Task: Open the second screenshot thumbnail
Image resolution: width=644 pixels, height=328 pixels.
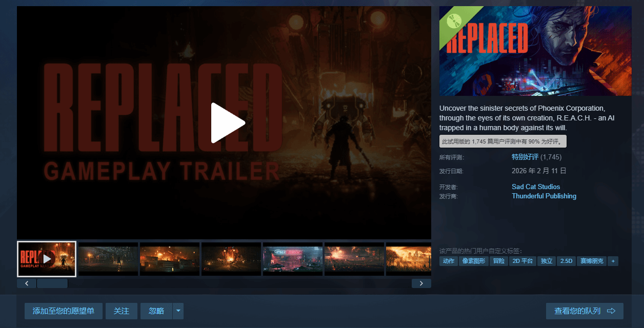Action: coord(108,259)
